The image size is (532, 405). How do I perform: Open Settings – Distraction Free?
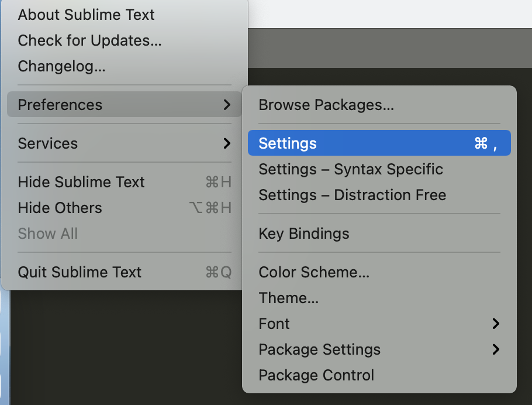[x=353, y=195]
